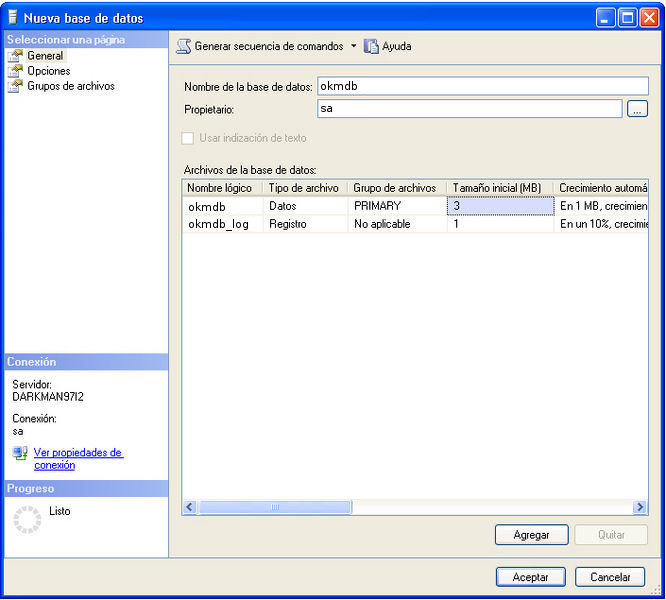Click Aceptar to create the database
Screen dimensions: 666x600
click(x=531, y=577)
